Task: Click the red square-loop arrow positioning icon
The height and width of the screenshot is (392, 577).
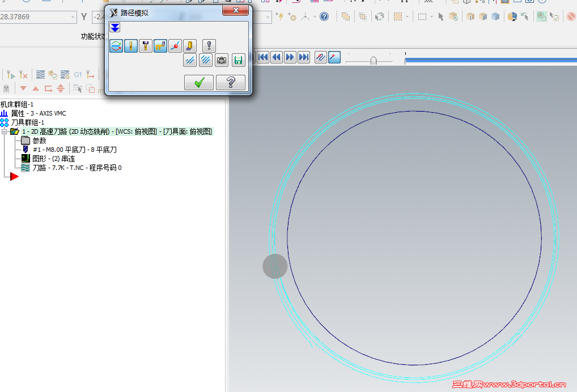Action: tap(48, 88)
